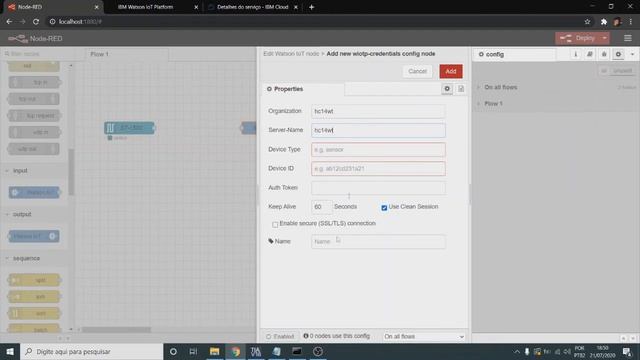Select the tcp in palette node
The height and width of the screenshot is (360, 640).
[x=34, y=82]
